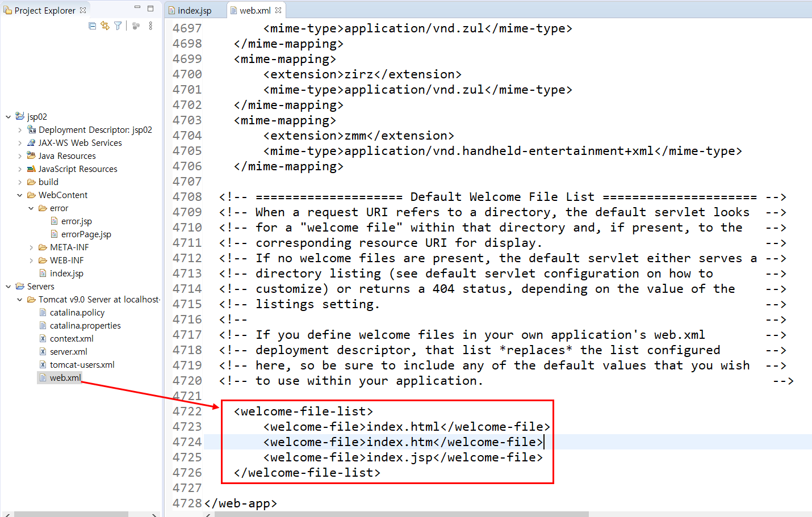Click the error folder icon
Screen dimensions: 812x517
(x=43, y=208)
